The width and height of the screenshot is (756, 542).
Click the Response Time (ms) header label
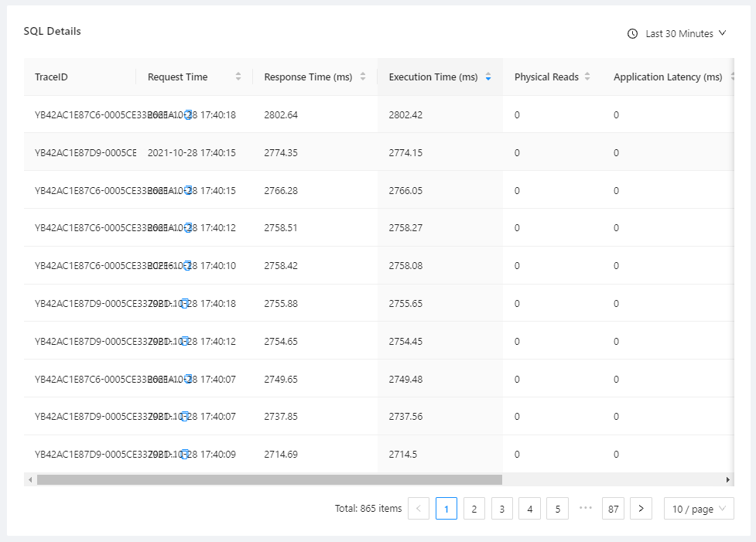[308, 77]
